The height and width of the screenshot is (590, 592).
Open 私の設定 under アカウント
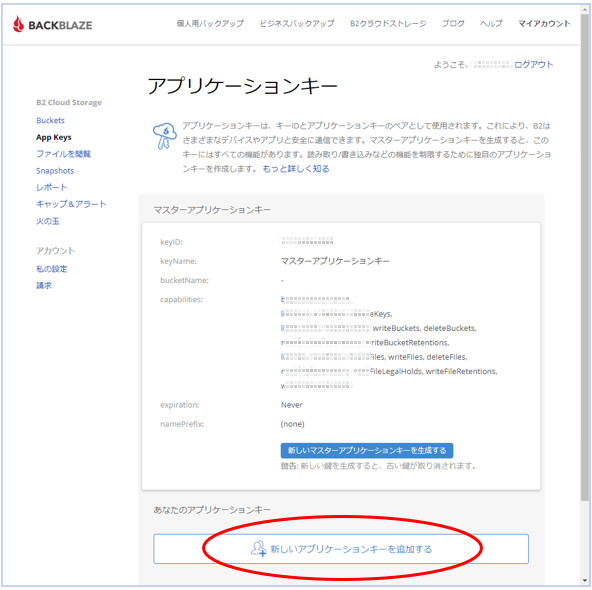pyautogui.click(x=51, y=269)
